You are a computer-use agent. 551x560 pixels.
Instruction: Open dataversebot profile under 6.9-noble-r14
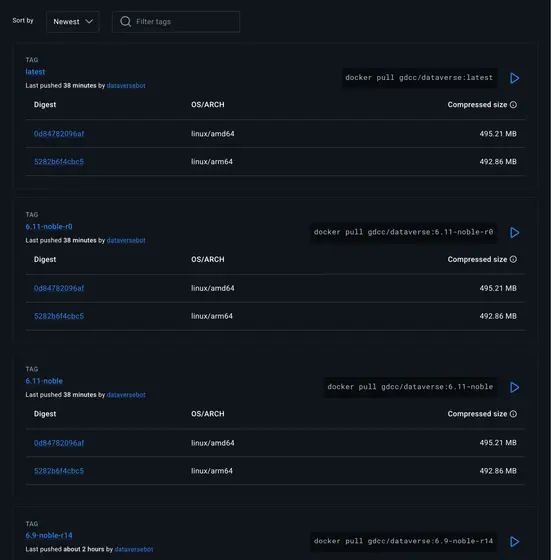click(x=134, y=549)
